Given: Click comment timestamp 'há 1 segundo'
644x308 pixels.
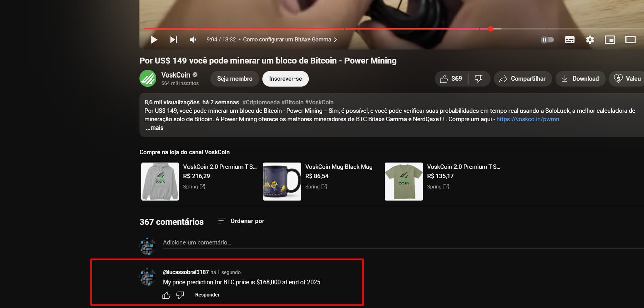Looking at the screenshot, I should click(x=226, y=272).
